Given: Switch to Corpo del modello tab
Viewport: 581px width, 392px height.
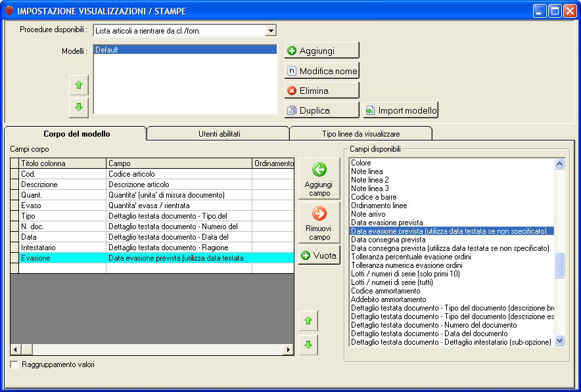Looking at the screenshot, I should point(76,134).
